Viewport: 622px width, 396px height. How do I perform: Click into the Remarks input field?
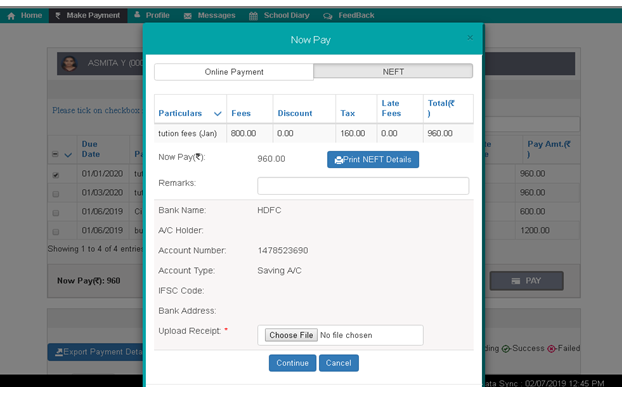(363, 186)
